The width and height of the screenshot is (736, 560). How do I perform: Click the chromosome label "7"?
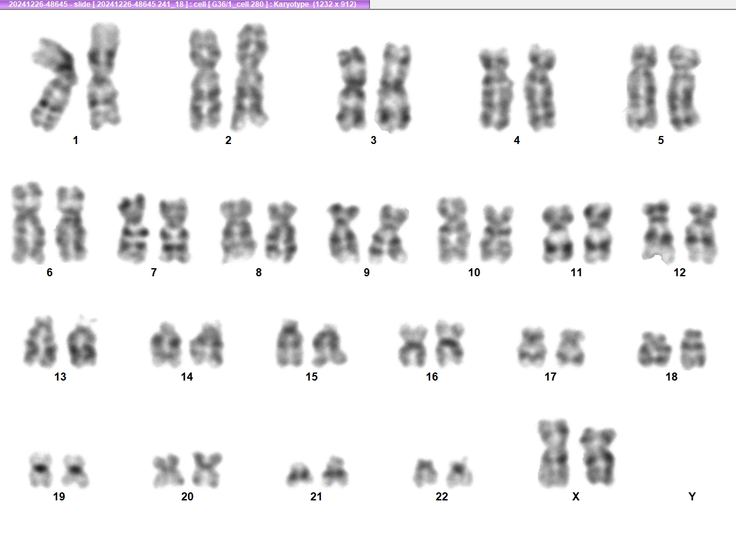[x=154, y=273]
